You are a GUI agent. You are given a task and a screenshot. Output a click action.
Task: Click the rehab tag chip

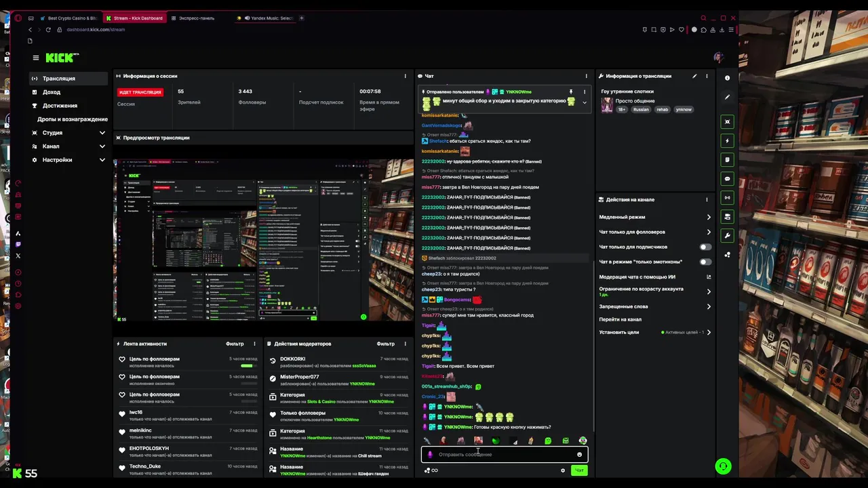click(x=662, y=109)
